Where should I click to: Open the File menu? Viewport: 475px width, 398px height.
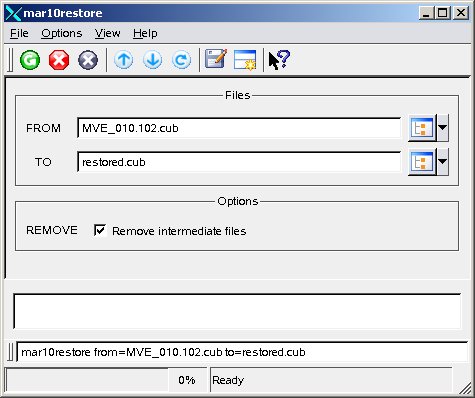click(19, 33)
